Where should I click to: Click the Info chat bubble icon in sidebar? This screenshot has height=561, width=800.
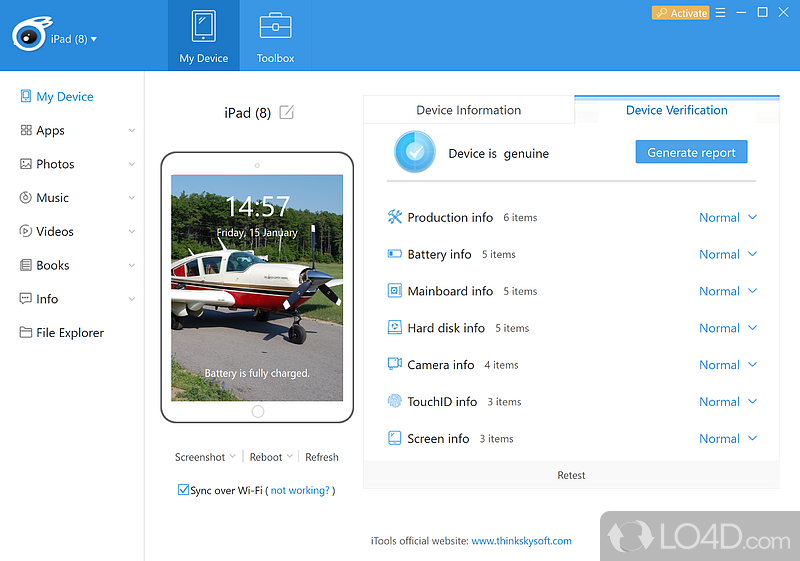coord(26,298)
